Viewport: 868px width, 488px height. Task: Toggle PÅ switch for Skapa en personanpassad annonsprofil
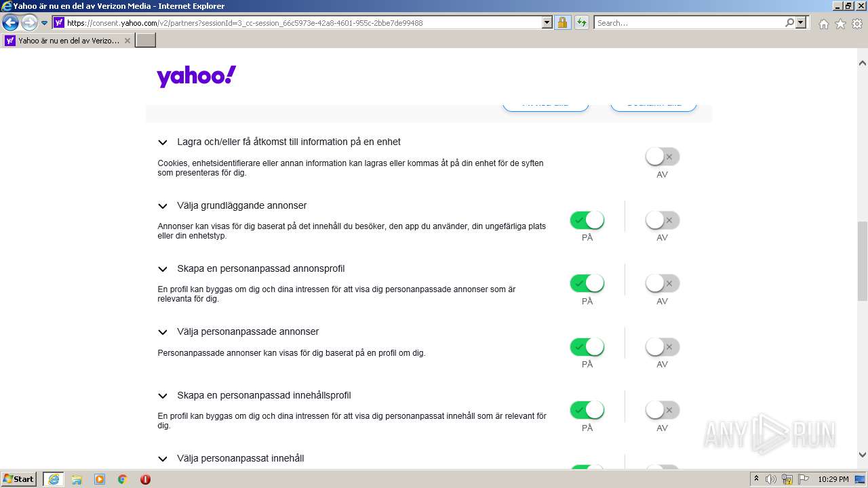tap(587, 283)
